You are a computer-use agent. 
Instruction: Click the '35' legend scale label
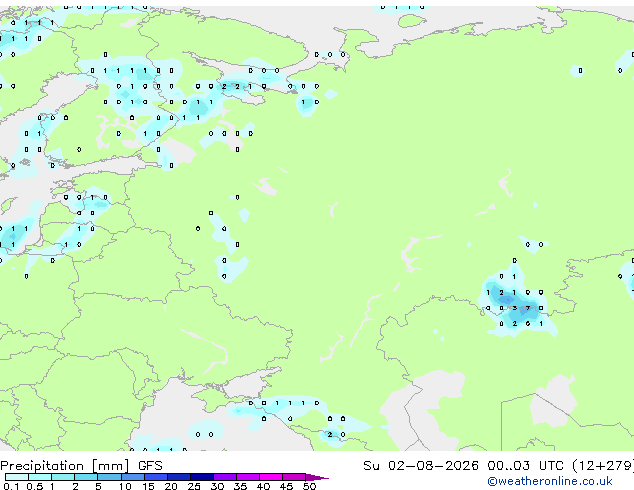tap(240, 486)
